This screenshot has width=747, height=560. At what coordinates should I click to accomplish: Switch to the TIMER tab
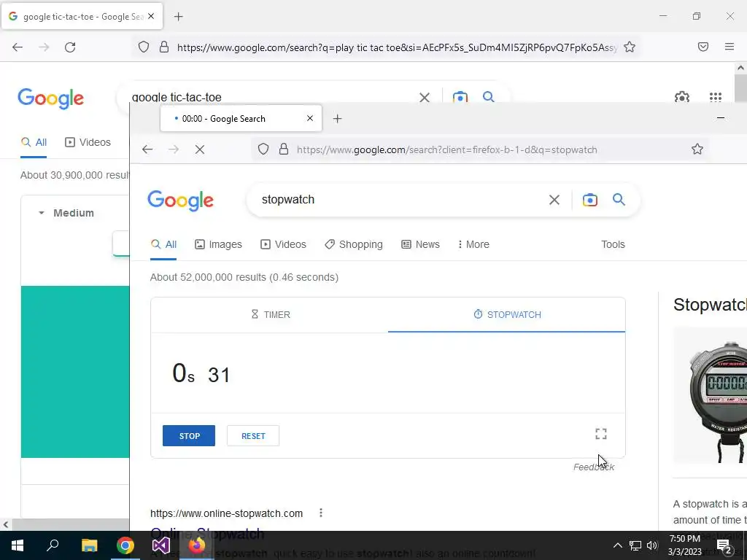click(271, 315)
